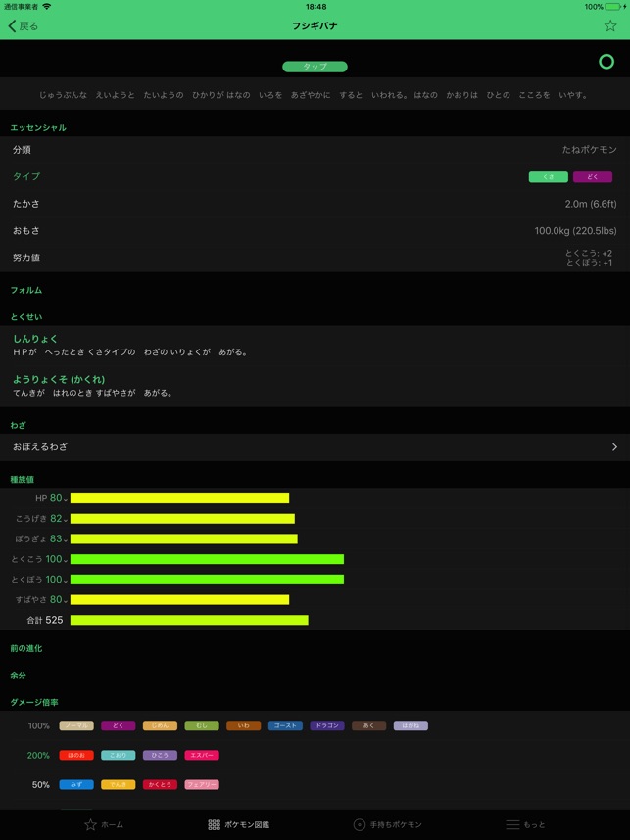
Task: Expand the ぼうぎょ 83 stat dropdown
Action: (59, 538)
